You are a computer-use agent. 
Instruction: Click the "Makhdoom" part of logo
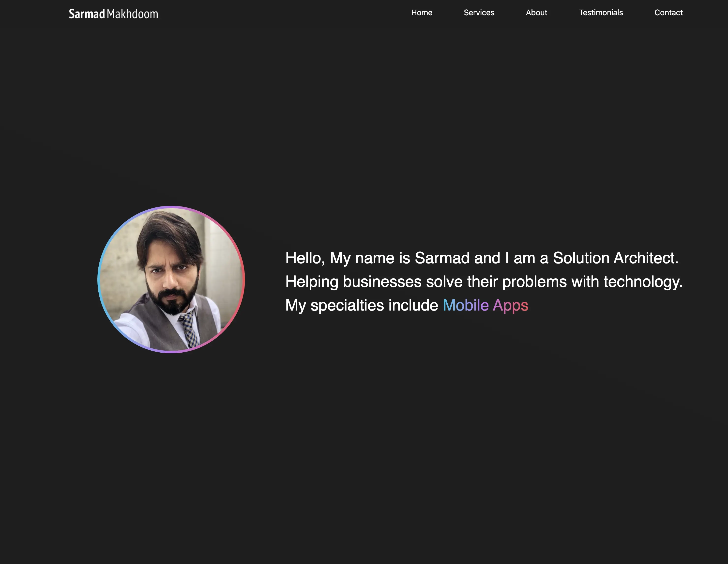coord(132,14)
